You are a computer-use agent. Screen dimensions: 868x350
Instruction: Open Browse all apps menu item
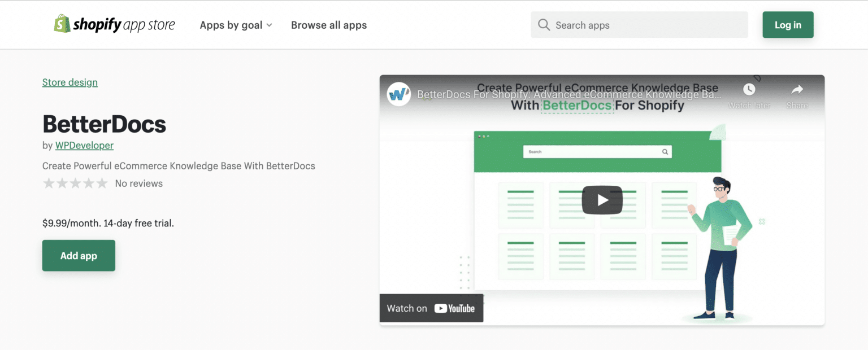pyautogui.click(x=329, y=25)
